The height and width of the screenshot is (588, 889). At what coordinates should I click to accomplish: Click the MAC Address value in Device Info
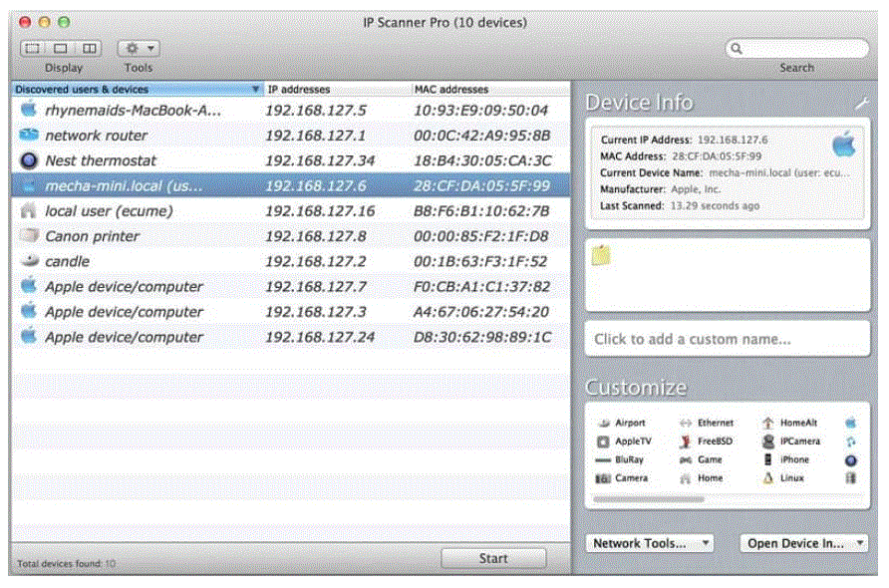click(717, 155)
